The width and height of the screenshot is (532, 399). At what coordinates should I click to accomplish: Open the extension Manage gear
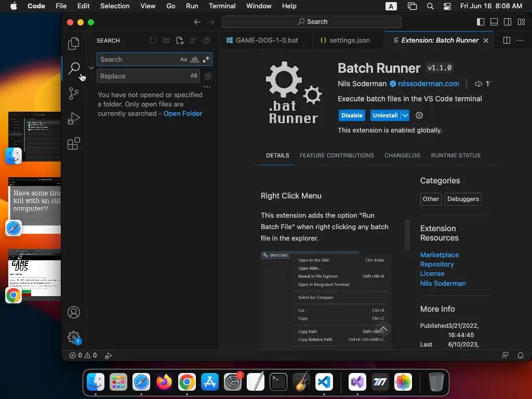coord(419,115)
